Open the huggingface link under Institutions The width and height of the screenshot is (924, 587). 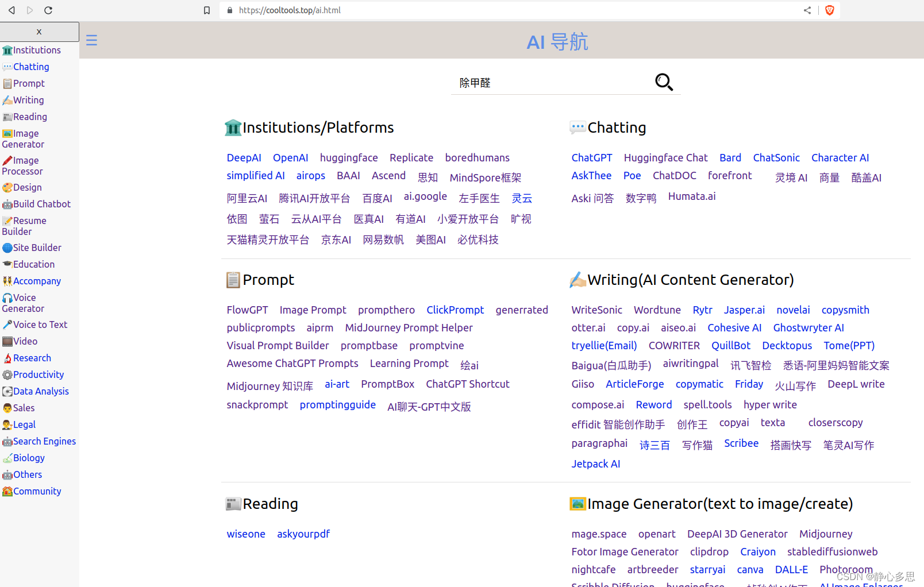[x=349, y=157]
